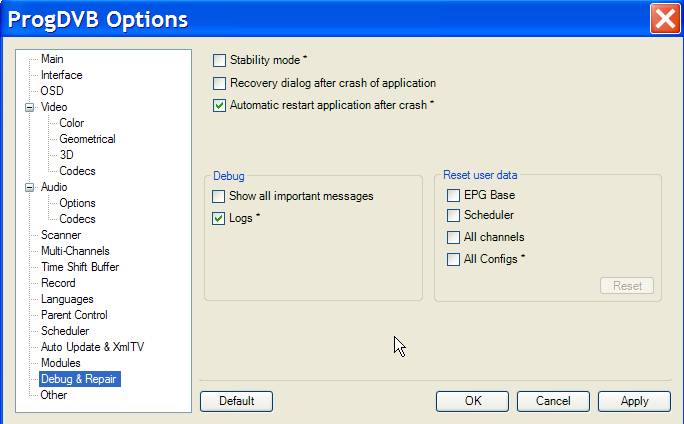Enable the Stability mode checkbox
This screenshot has height=424, width=684.
[219, 60]
